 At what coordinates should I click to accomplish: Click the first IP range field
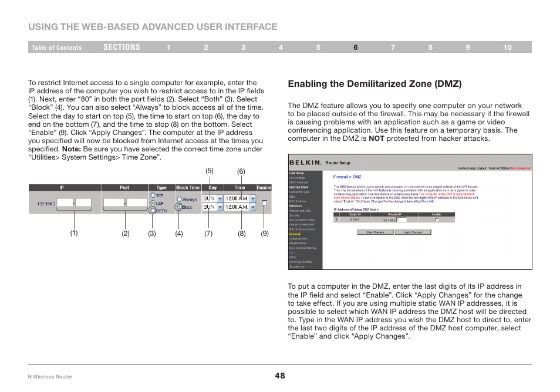point(65,203)
